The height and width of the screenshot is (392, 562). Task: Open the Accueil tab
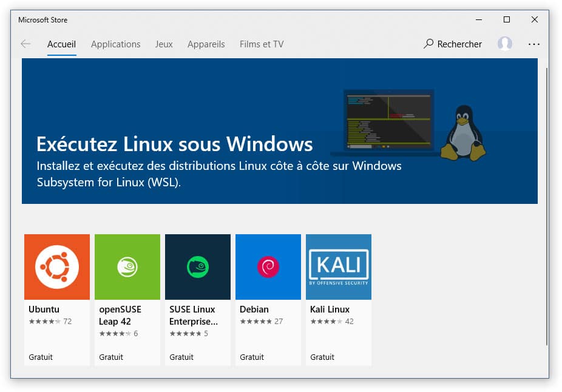62,44
